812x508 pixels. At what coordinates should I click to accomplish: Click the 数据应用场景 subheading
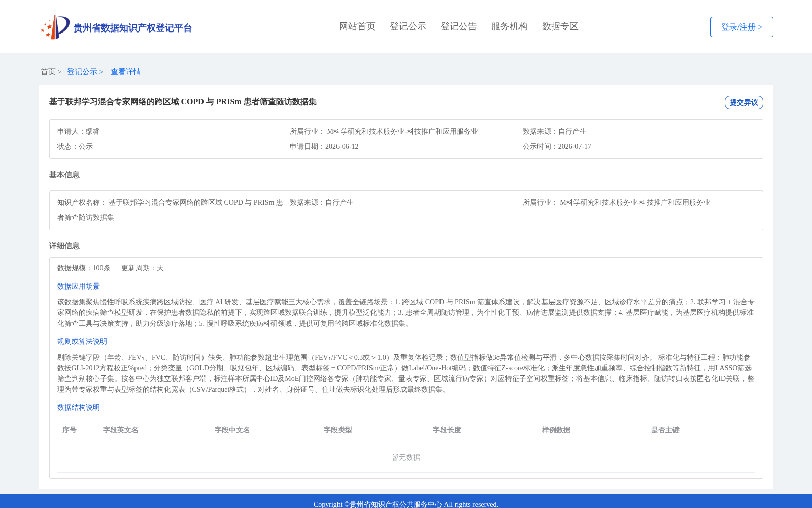[x=79, y=286]
